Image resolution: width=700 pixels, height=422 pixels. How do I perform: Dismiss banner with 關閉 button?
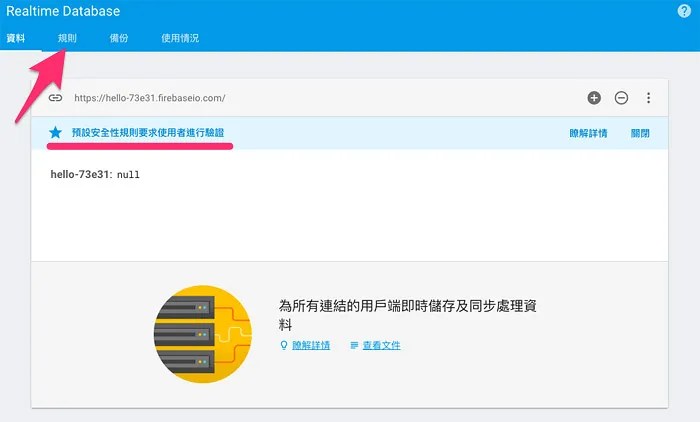640,133
